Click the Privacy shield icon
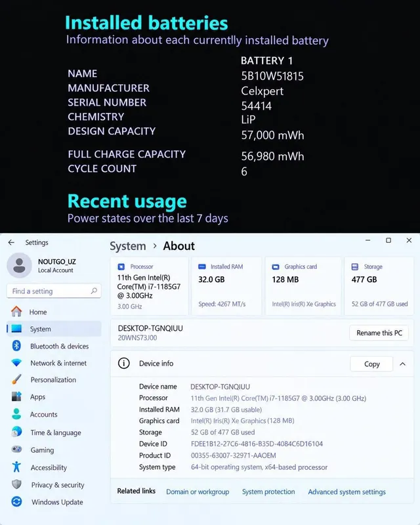The image size is (420, 525). (x=16, y=484)
